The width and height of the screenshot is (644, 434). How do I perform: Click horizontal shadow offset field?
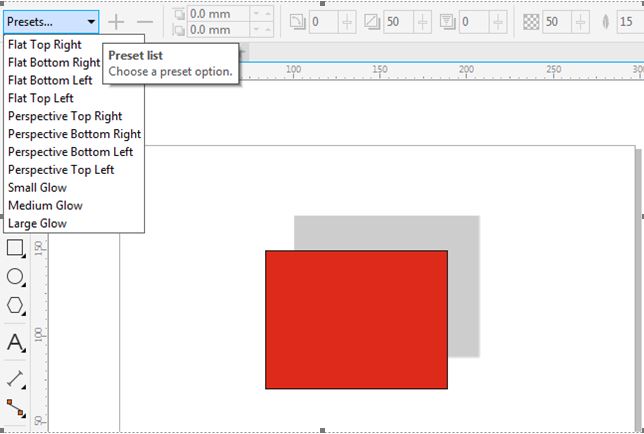[x=218, y=14]
